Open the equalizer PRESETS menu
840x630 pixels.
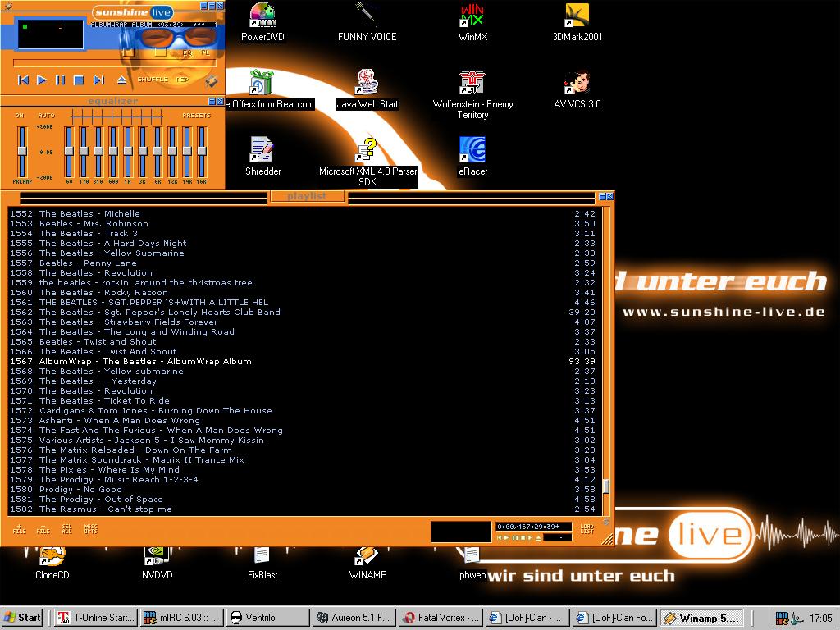tap(196, 115)
